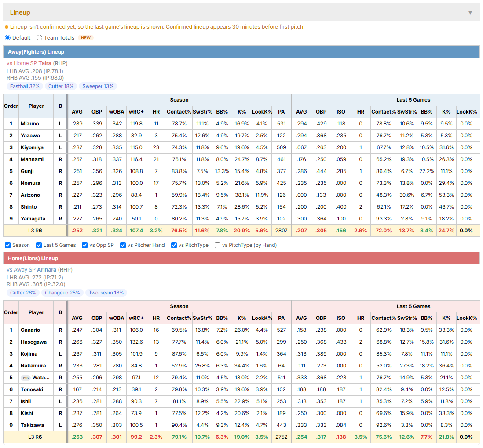Click the Lions wOBA column header
Image resolution: width=483 pixels, height=448 pixels.
(x=117, y=318)
